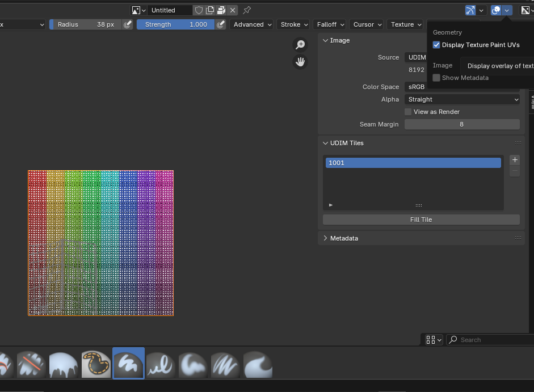Viewport: 534px width, 392px height.
Task: Click the zoom magnifier icon in viewport
Action: [x=300, y=45]
